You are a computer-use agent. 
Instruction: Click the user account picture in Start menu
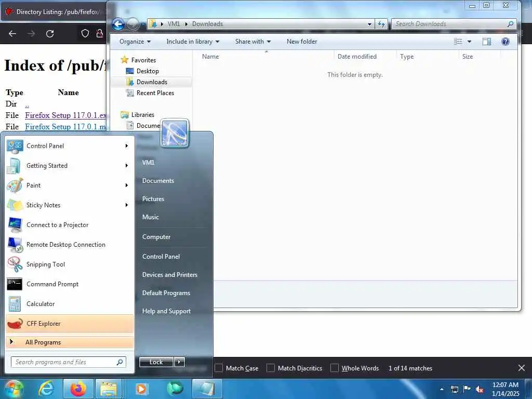175,134
